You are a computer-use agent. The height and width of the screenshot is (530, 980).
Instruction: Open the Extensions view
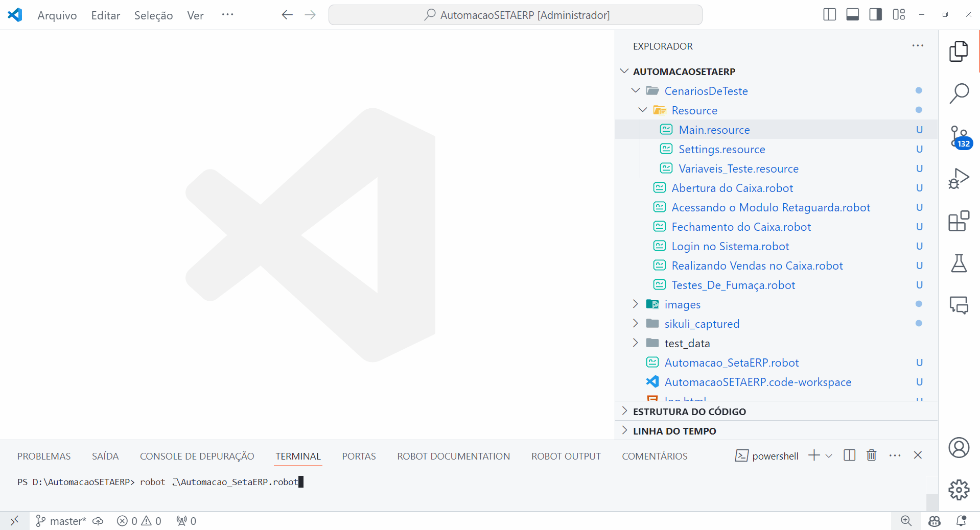[959, 221]
